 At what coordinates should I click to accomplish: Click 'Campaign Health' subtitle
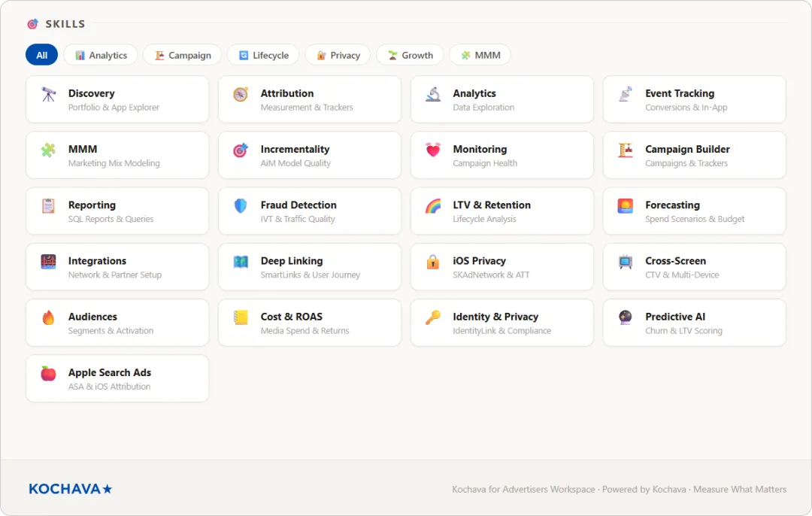click(485, 163)
